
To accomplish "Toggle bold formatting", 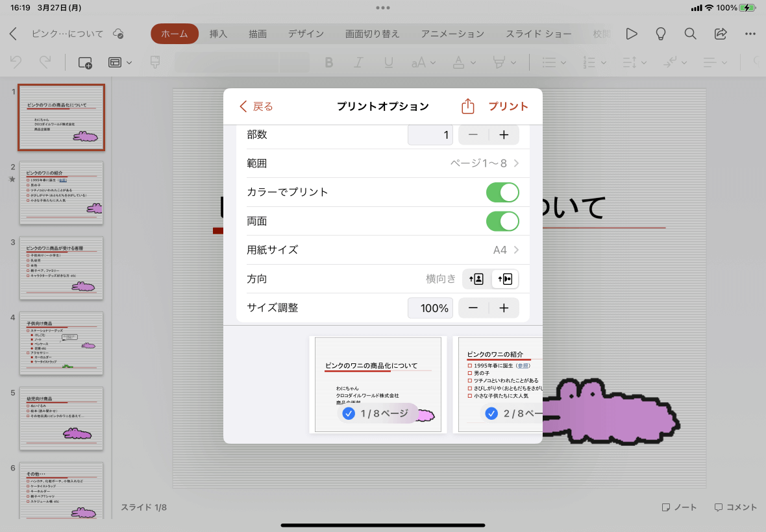I will [x=328, y=62].
